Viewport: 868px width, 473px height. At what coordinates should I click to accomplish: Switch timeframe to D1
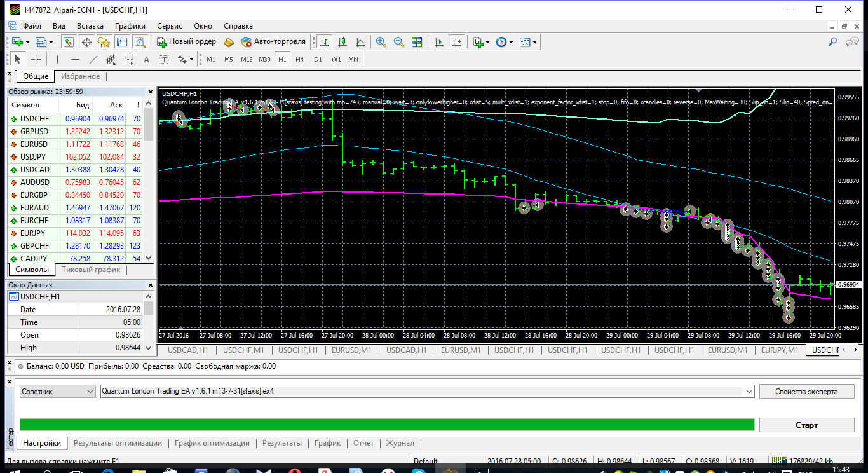(x=318, y=59)
